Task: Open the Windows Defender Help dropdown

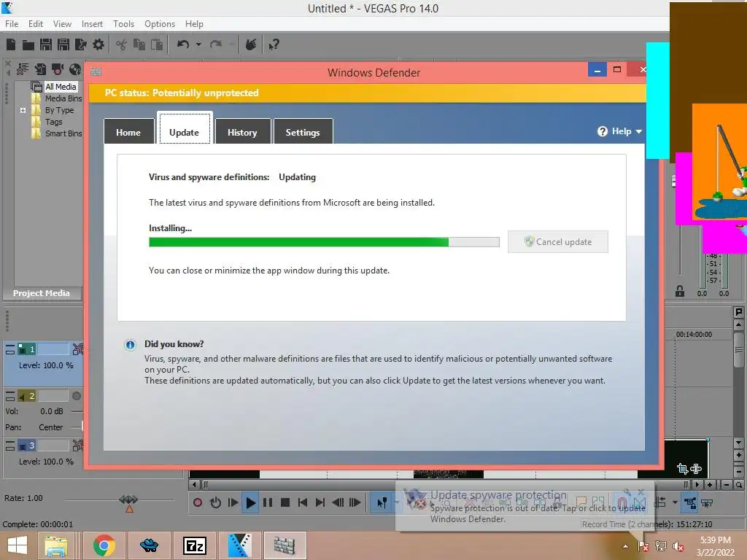Action: click(x=620, y=131)
